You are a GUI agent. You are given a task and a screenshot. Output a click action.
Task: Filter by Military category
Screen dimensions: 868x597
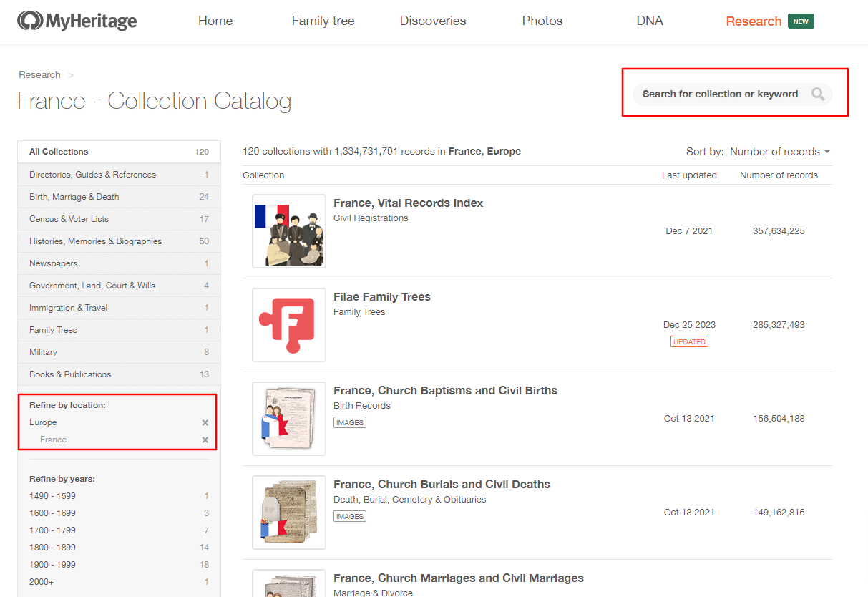point(119,352)
